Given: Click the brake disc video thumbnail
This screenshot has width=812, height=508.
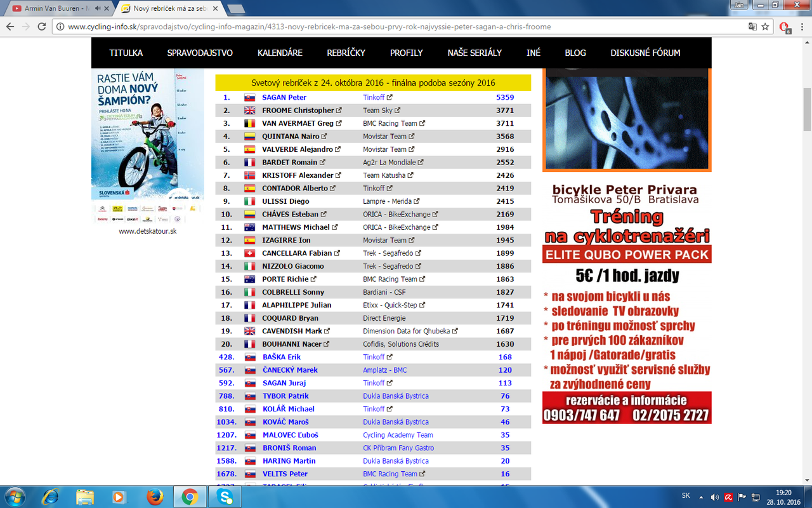Looking at the screenshot, I should [x=627, y=120].
